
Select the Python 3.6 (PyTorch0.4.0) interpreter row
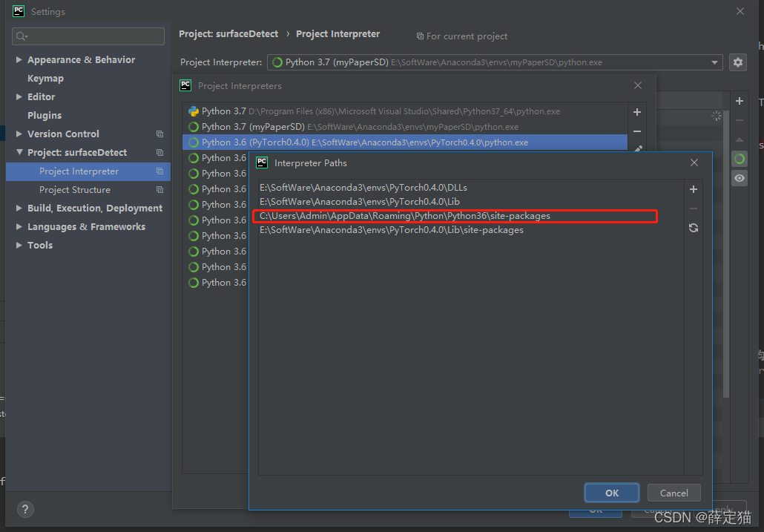tap(405, 142)
